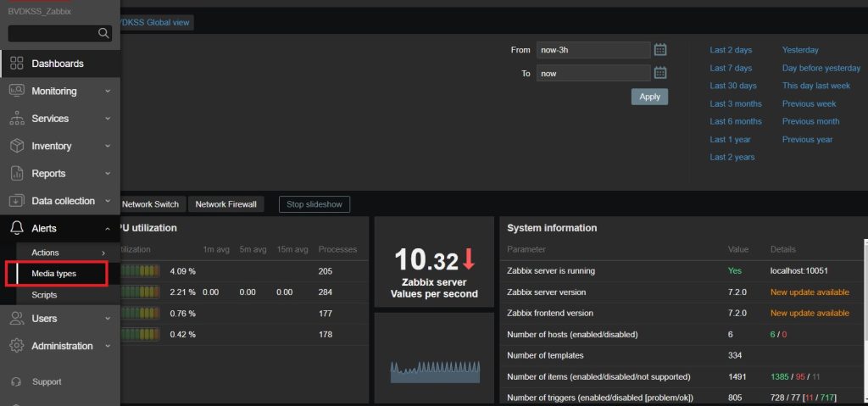Screen dimensions: 868x406
Task: Click the Reports chart icon
Action: click(x=16, y=174)
